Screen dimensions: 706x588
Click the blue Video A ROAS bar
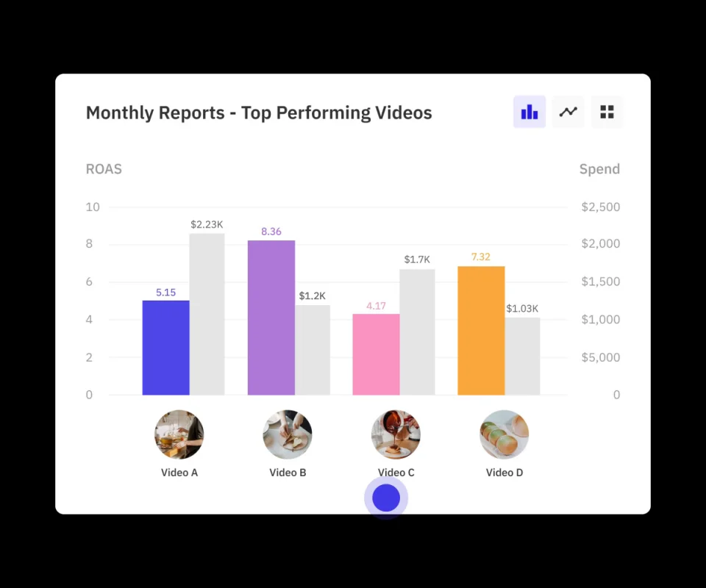tap(165, 348)
